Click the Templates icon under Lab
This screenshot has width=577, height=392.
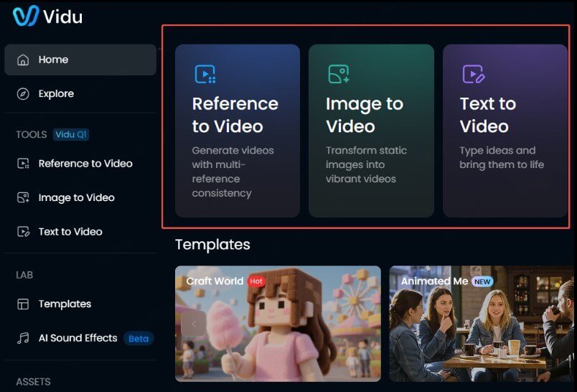pyautogui.click(x=24, y=304)
